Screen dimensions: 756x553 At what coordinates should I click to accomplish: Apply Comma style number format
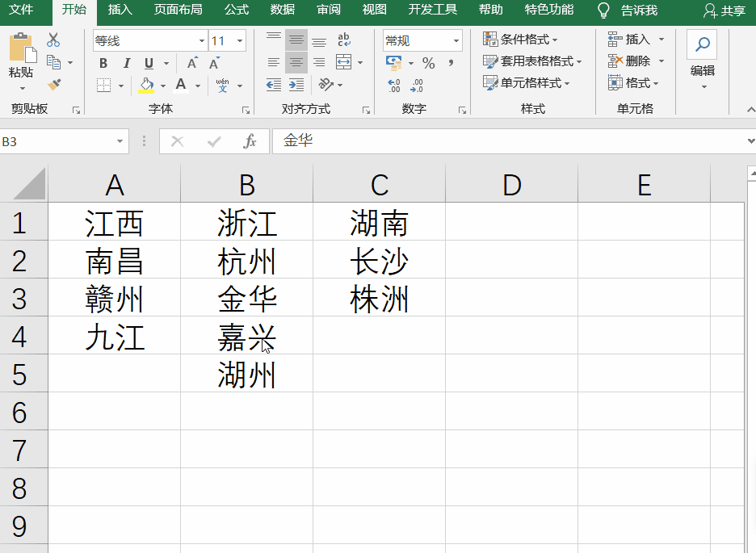pos(451,63)
